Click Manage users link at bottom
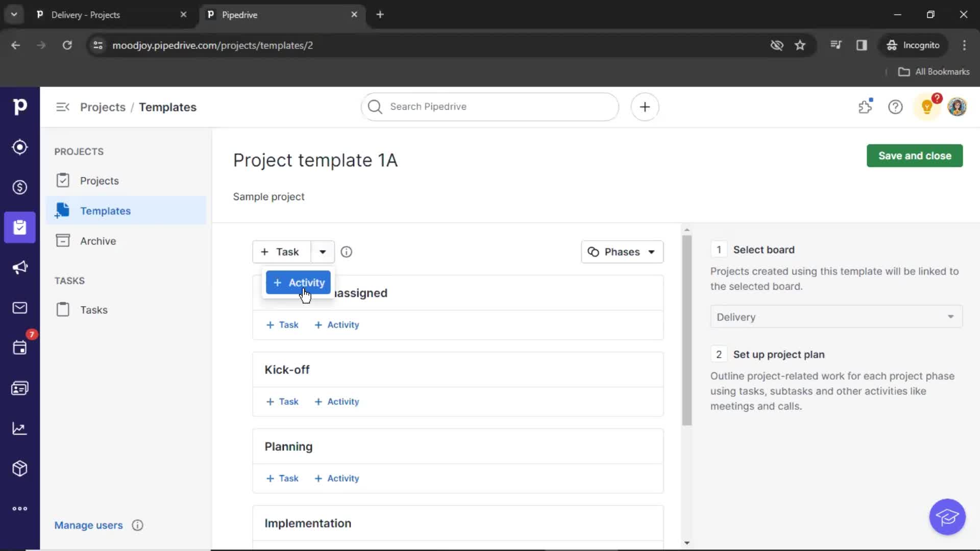 coord(88,525)
